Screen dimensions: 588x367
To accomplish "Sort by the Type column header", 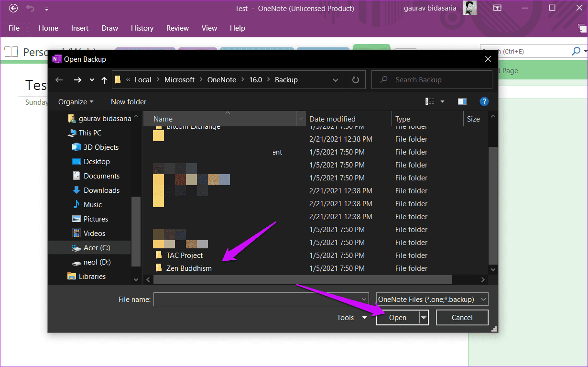I will [x=427, y=119].
